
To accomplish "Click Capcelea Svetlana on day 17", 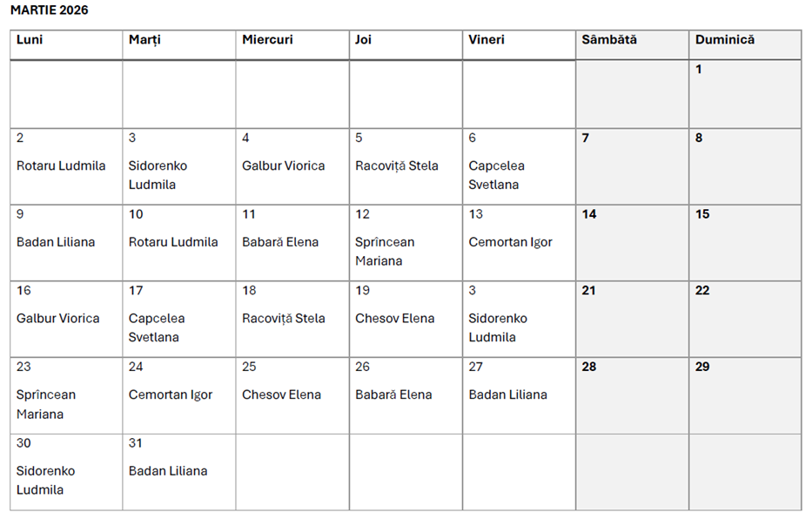I will pyautogui.click(x=157, y=327).
